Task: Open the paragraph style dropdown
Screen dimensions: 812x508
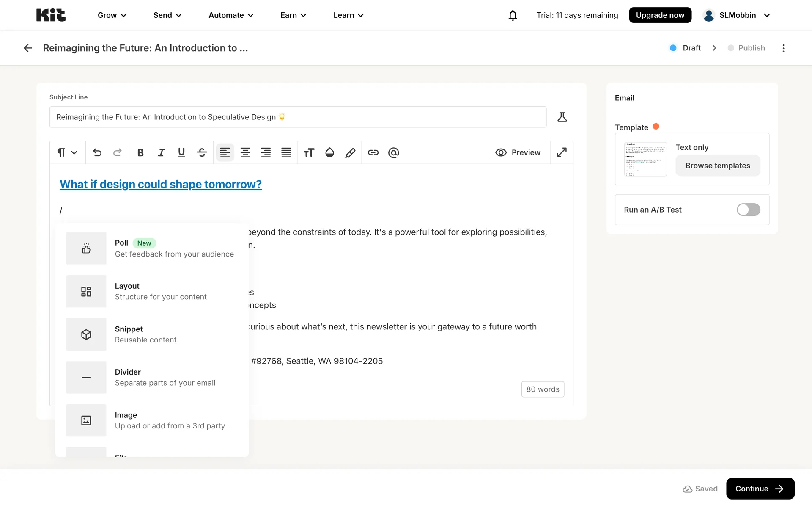Action: [x=67, y=152]
